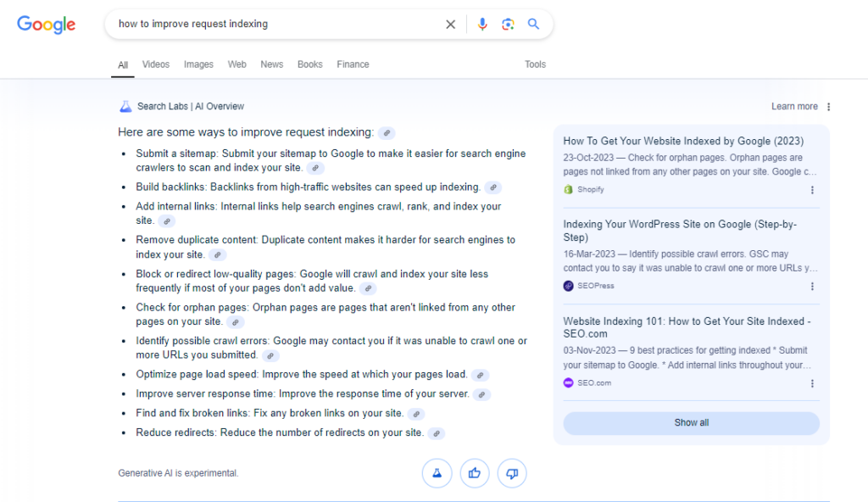The width and height of the screenshot is (868, 502).
Task: Click the SEO.com source name
Action: [x=594, y=383]
